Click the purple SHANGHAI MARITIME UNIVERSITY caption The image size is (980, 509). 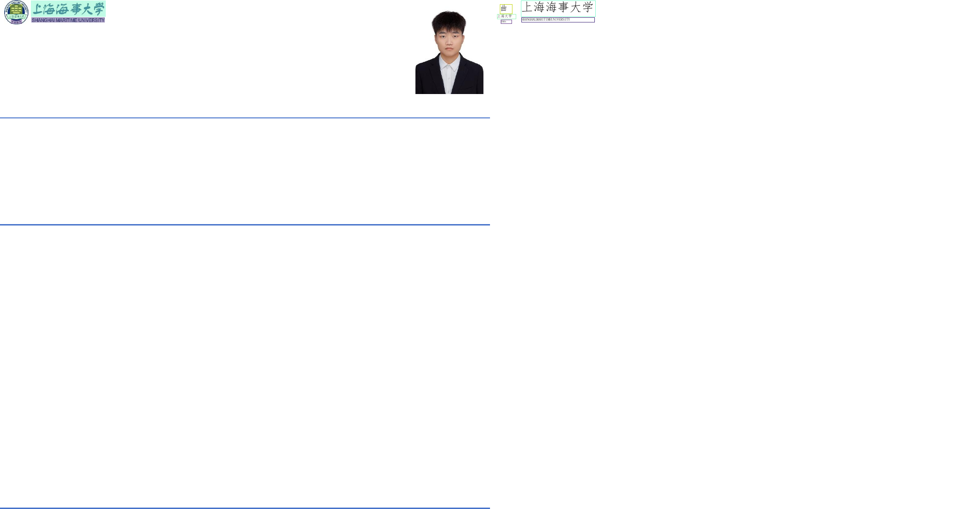coord(68,20)
